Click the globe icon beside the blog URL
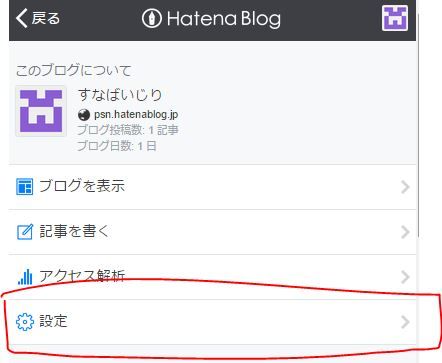Image resolution: width=442 pixels, height=363 pixels. click(x=84, y=115)
